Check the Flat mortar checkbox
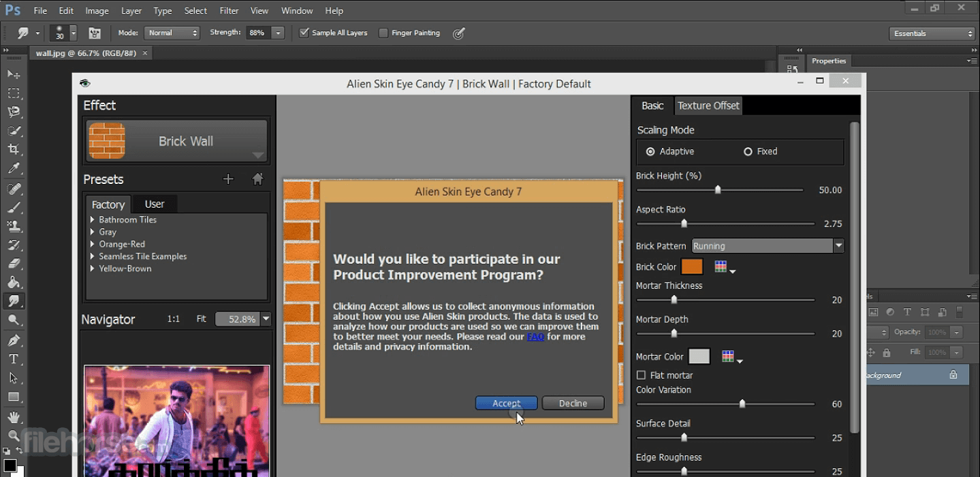 coord(641,375)
